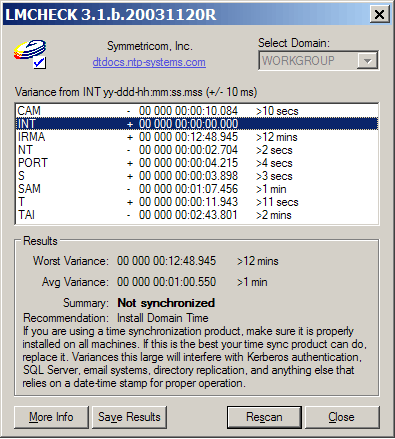Select the T machine row
The width and height of the screenshot is (395, 439).
tap(197, 202)
